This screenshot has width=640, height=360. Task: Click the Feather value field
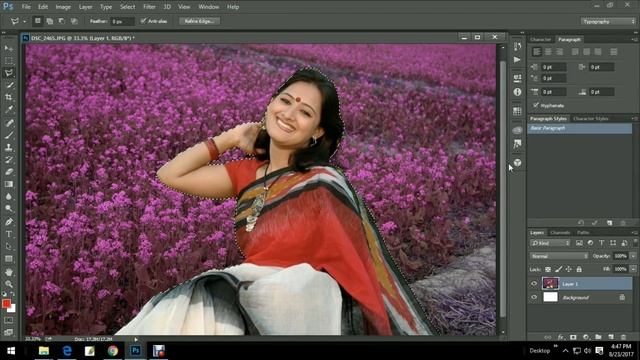[x=122, y=21]
